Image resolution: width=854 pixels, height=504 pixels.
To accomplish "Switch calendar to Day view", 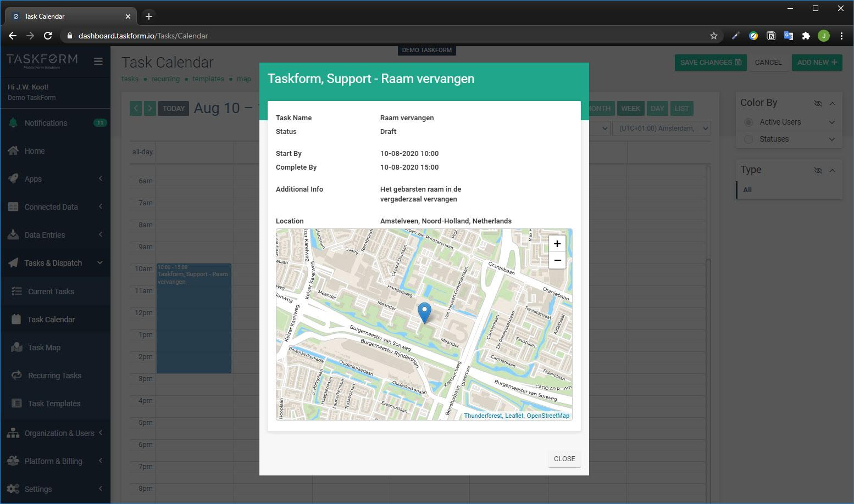I will (657, 108).
